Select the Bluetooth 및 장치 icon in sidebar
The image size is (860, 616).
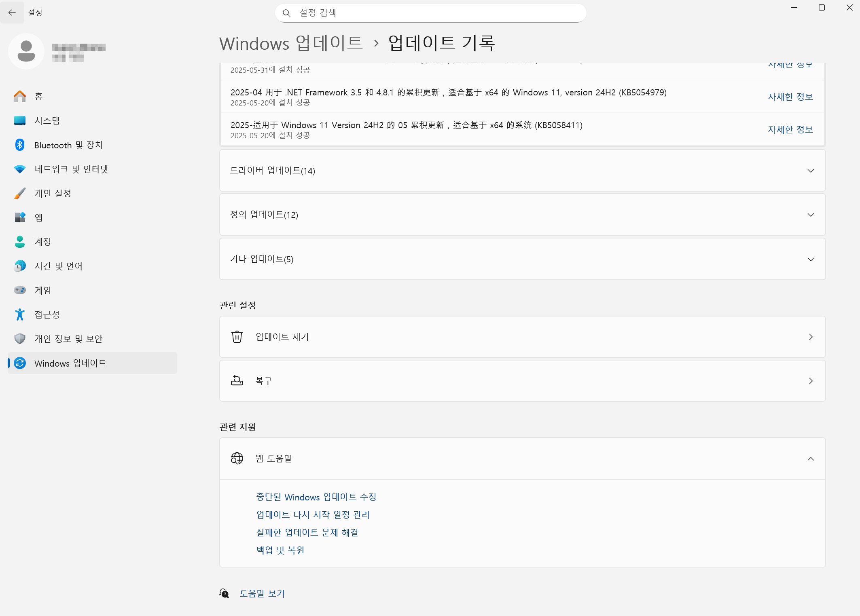[19, 145]
